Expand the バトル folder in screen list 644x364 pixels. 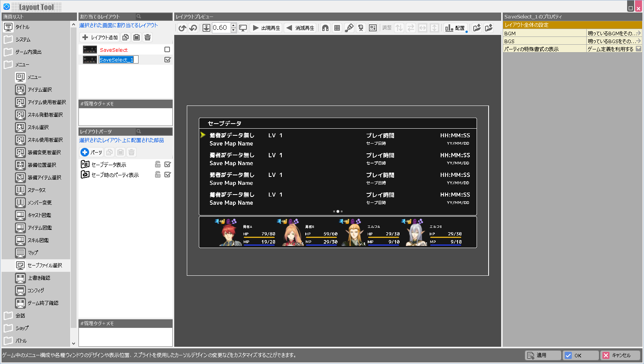pos(8,340)
